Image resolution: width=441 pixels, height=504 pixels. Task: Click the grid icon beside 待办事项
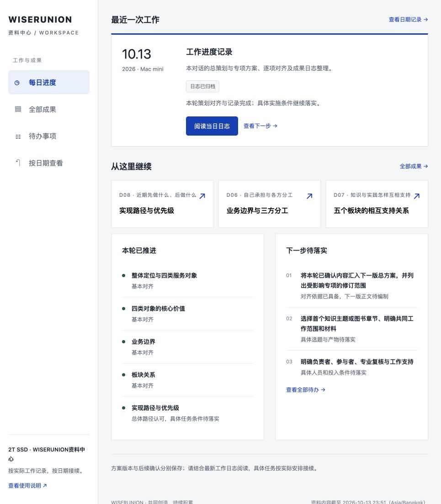click(18, 136)
